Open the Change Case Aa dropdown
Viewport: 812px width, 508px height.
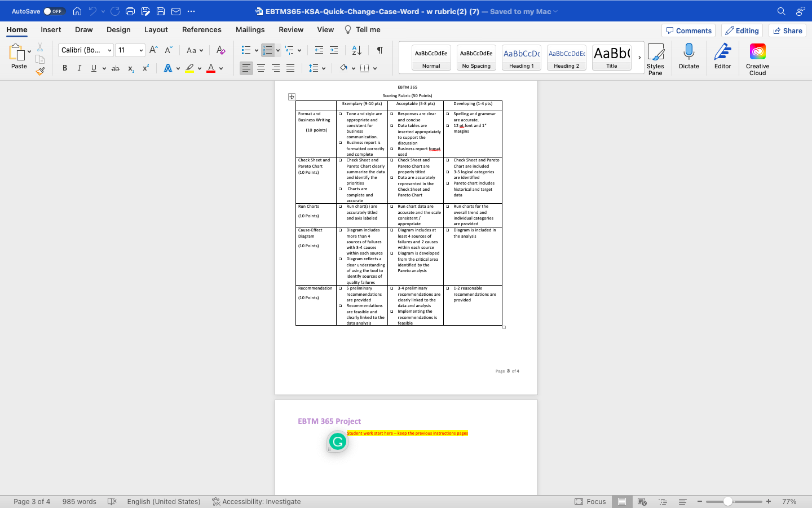point(195,50)
